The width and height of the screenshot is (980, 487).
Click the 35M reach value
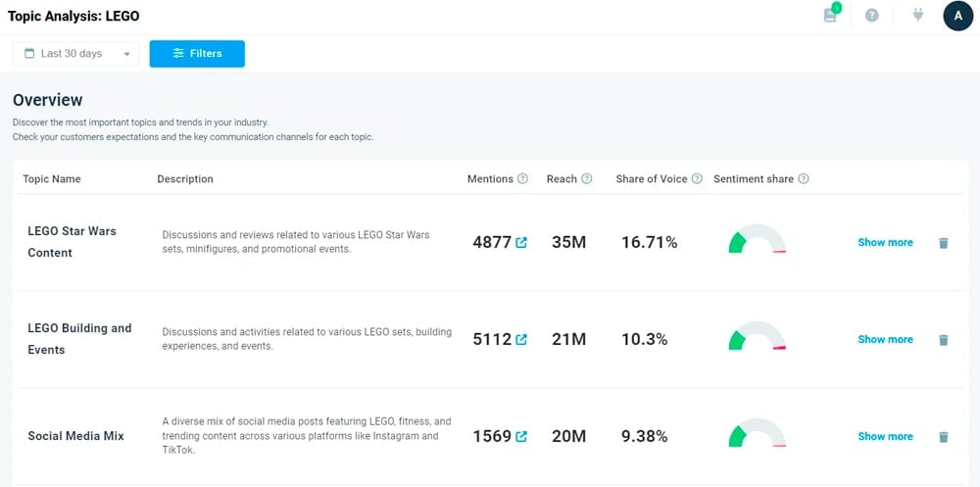click(568, 243)
